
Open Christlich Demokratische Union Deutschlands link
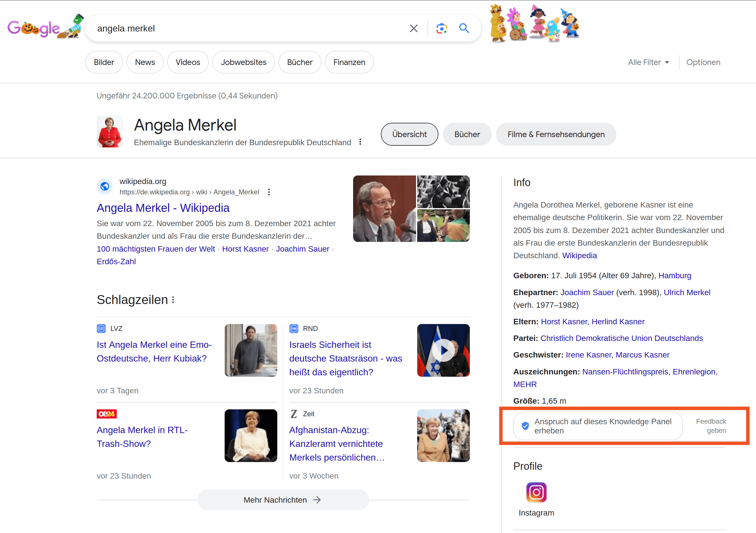click(x=622, y=338)
